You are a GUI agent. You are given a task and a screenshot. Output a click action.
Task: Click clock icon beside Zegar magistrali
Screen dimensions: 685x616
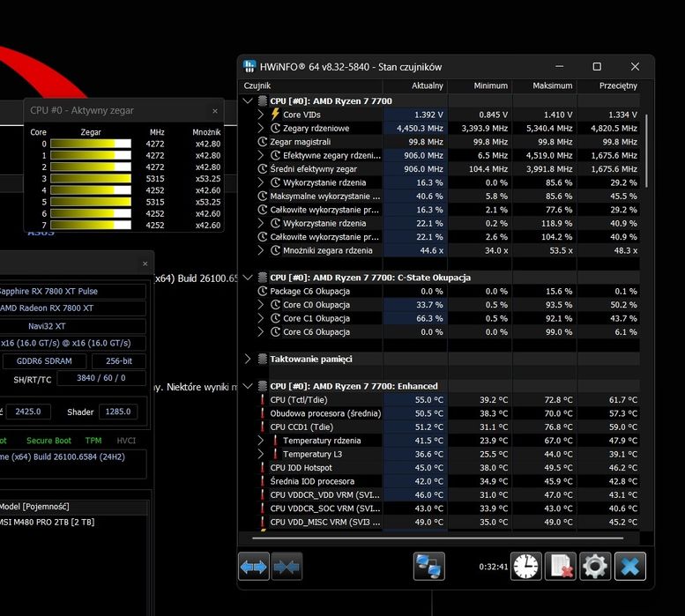262,142
